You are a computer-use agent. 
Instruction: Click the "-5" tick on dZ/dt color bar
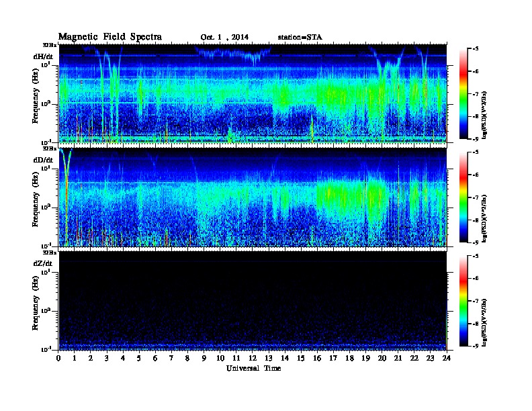[476, 256]
